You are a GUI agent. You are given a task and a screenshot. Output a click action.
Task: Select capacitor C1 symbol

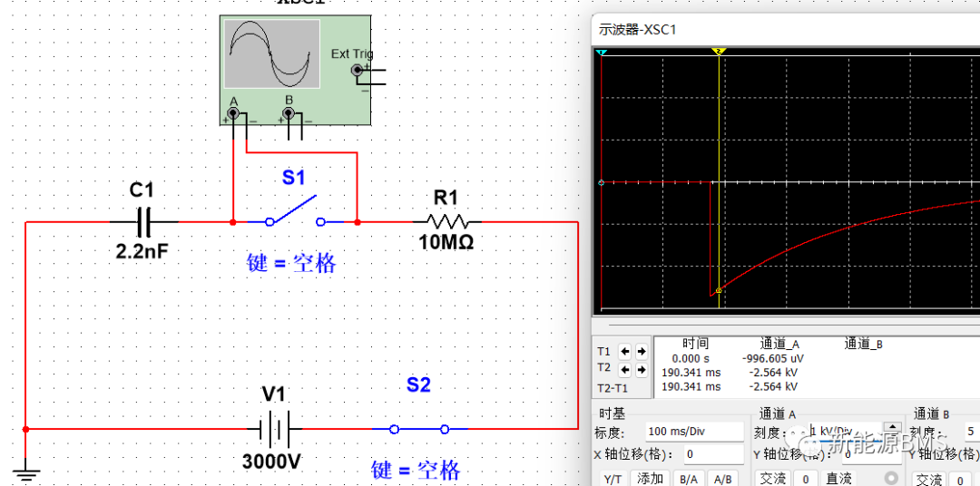(144, 222)
